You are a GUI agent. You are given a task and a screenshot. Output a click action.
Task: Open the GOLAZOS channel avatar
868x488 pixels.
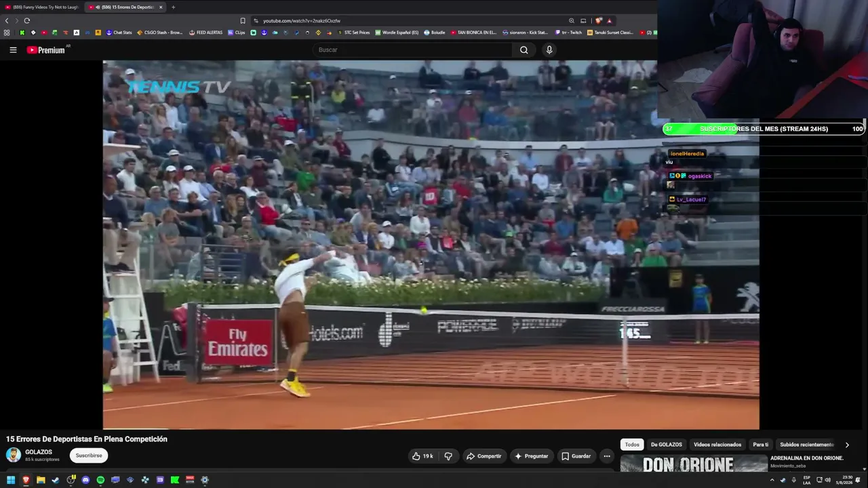(x=14, y=455)
